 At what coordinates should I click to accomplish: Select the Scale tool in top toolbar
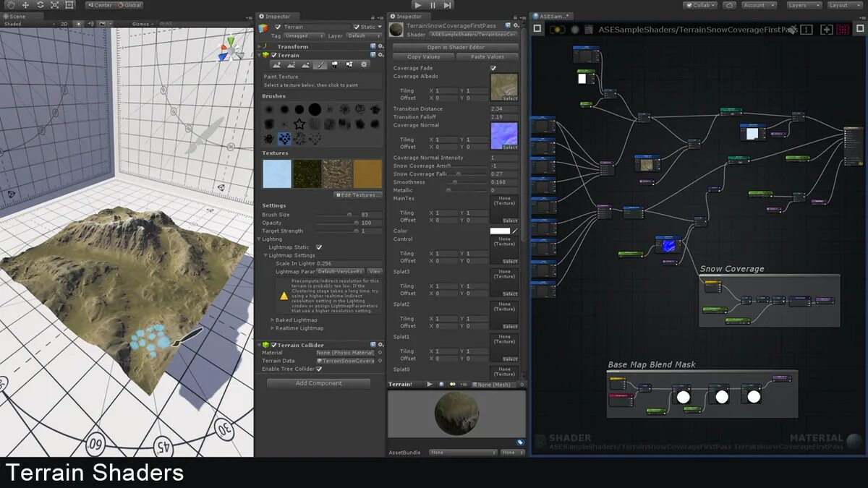[55, 5]
